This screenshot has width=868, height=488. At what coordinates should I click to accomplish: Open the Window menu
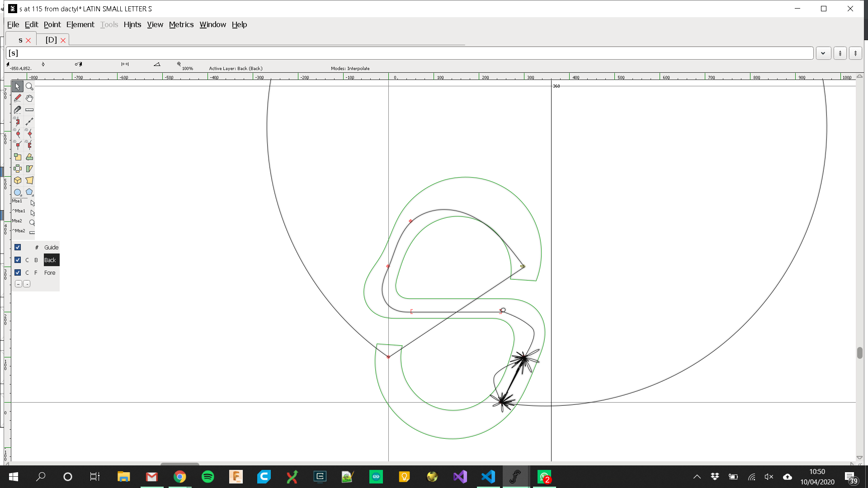212,24
